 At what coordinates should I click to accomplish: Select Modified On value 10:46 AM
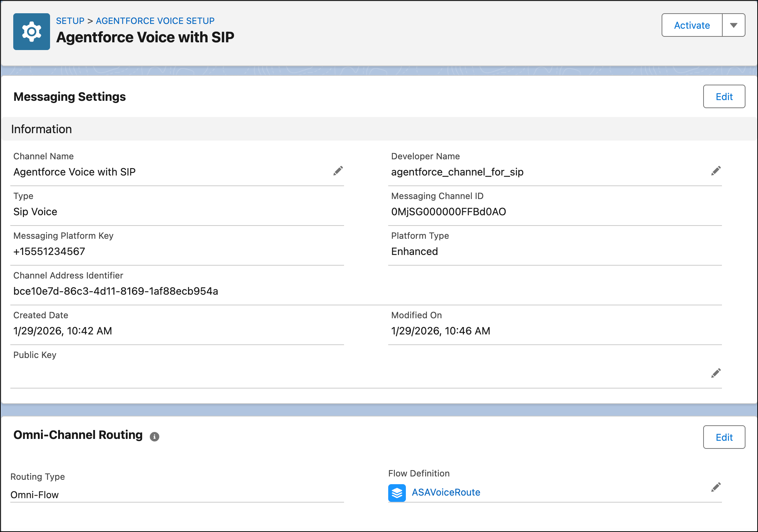pos(440,331)
